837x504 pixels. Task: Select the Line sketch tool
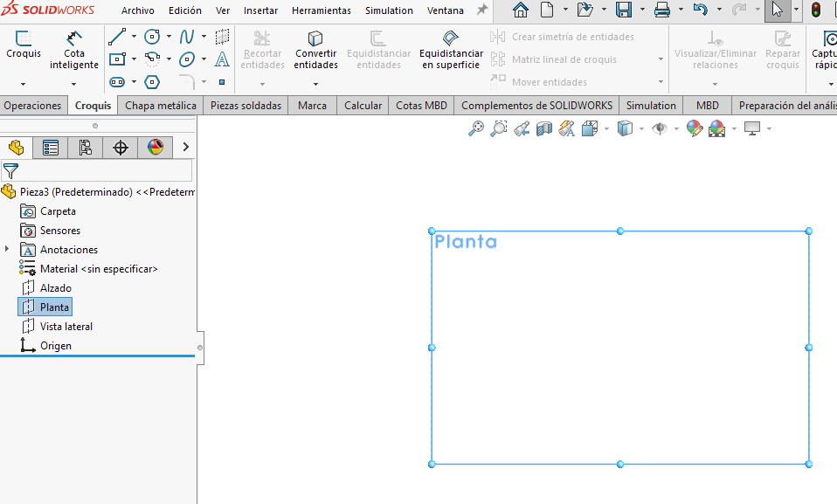tap(117, 37)
